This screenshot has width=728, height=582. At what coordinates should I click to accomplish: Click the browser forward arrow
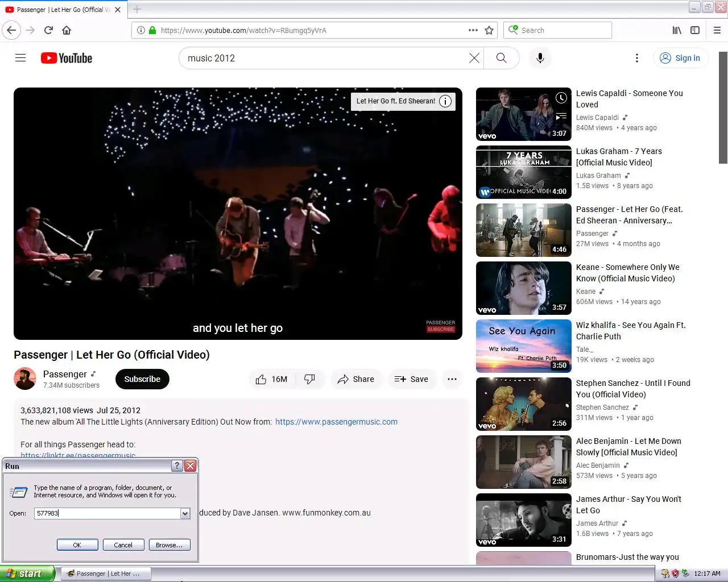point(30,30)
